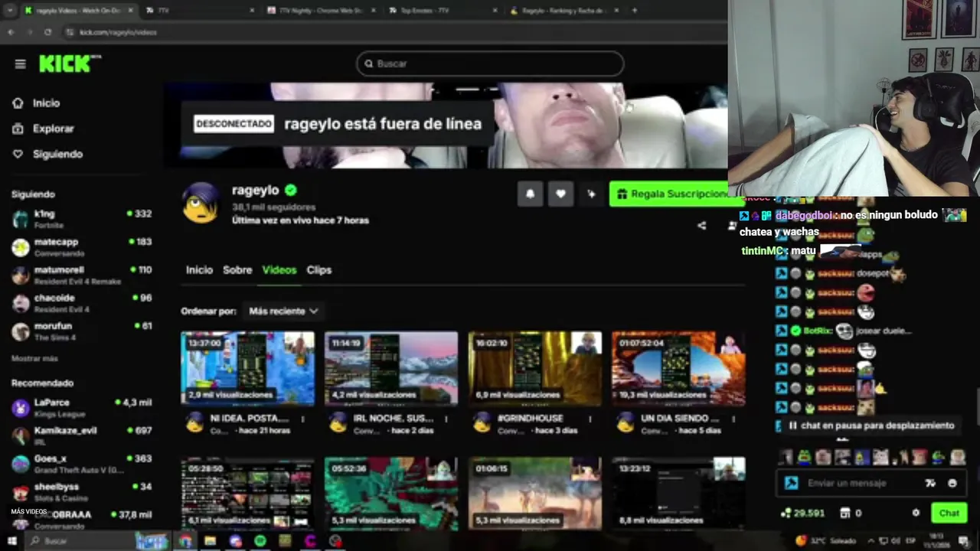The height and width of the screenshot is (551, 980).
Task: Open video thumbnail with duration 13:37:00
Action: pos(247,368)
